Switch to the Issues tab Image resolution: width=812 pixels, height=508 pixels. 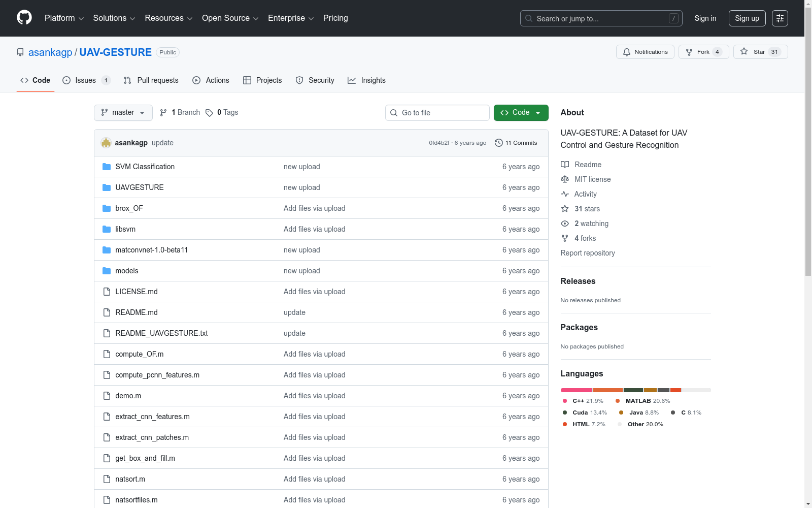point(86,80)
